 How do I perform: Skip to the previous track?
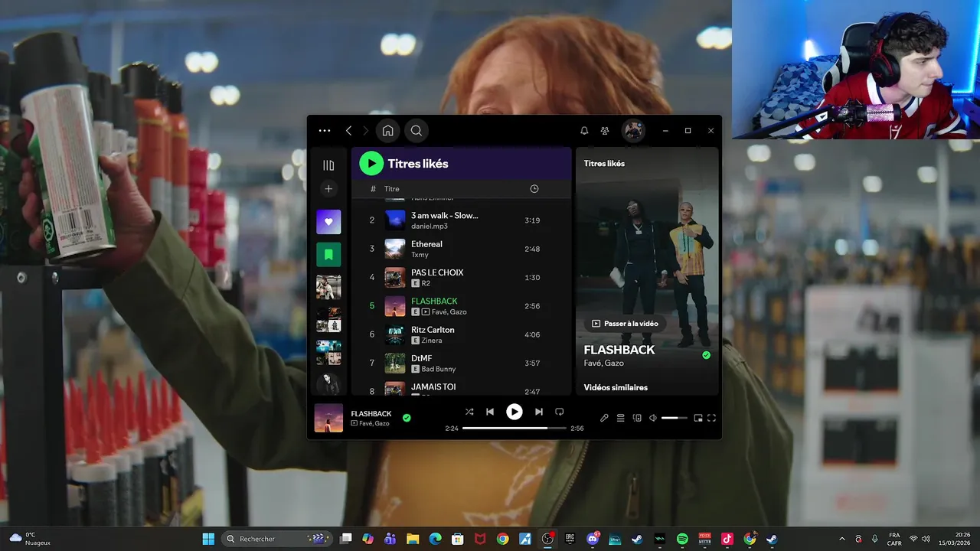pos(490,412)
